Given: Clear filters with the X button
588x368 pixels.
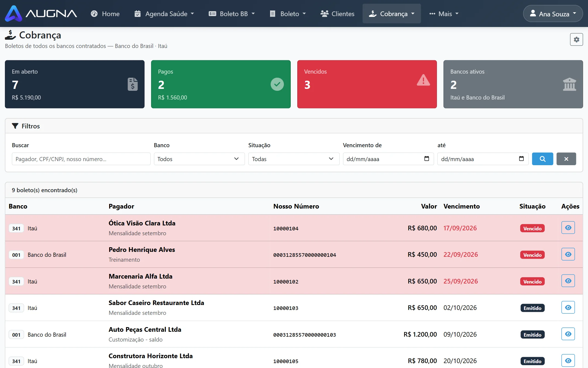Looking at the screenshot, I should click(566, 159).
